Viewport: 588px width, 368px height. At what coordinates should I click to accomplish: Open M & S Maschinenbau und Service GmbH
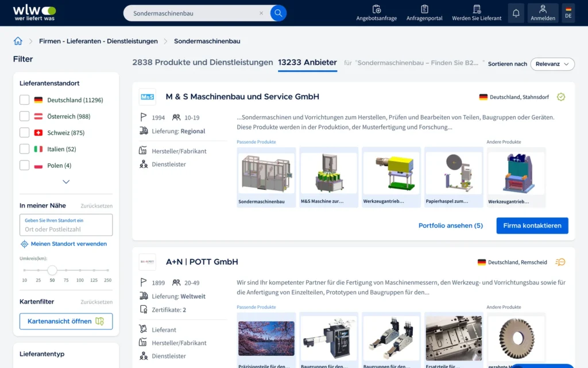242,97
